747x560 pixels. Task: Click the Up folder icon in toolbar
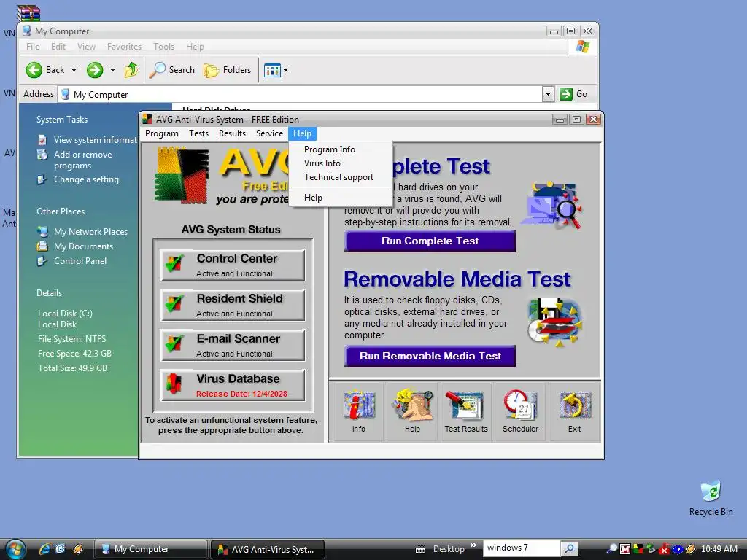131,70
